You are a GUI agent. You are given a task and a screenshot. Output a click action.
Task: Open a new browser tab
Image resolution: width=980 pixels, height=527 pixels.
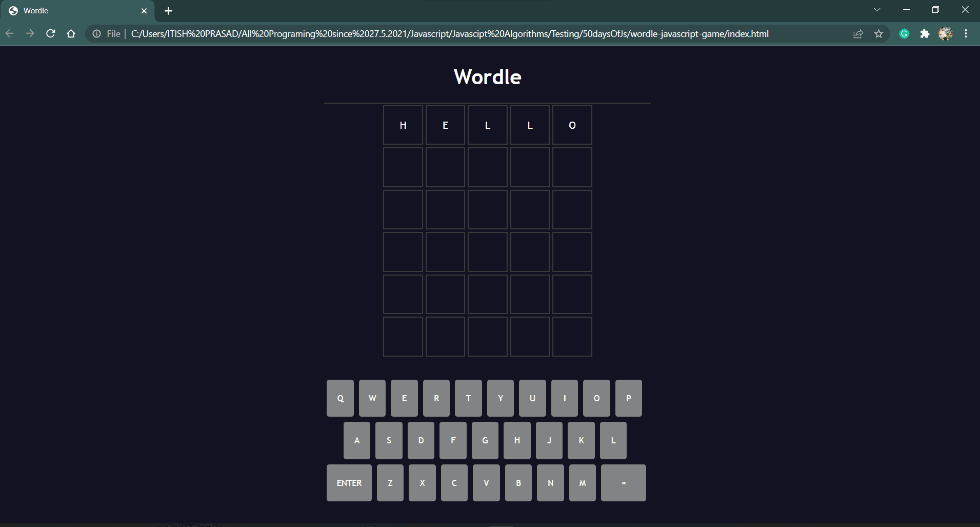(168, 11)
